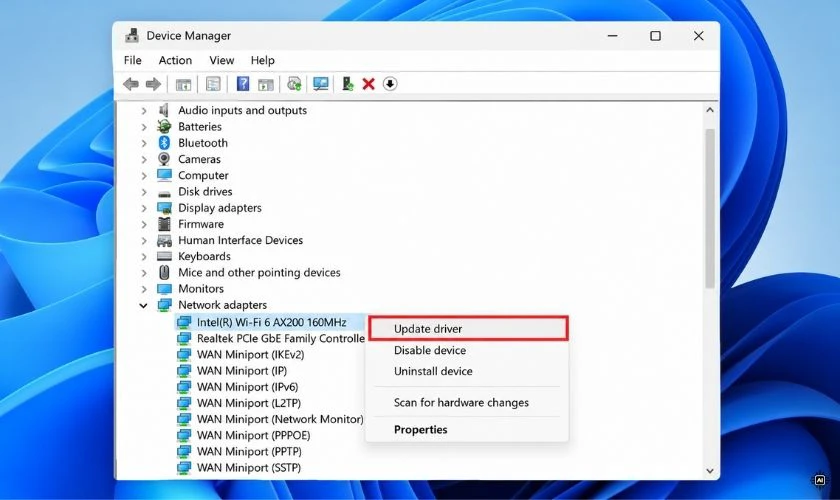Expand the Cameras chevron

point(144,159)
